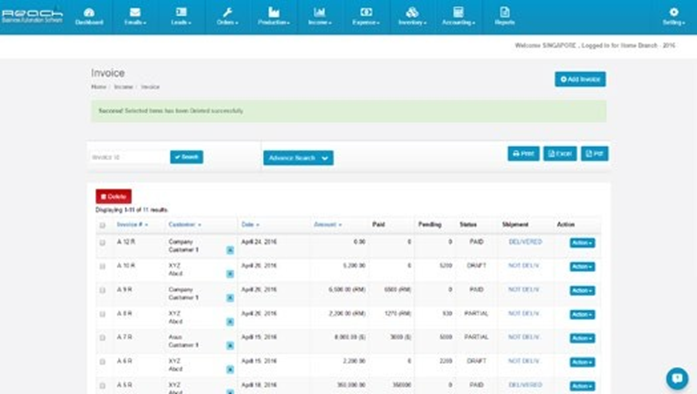Sort table by Amount column header
The width and height of the screenshot is (697, 394).
pos(328,225)
